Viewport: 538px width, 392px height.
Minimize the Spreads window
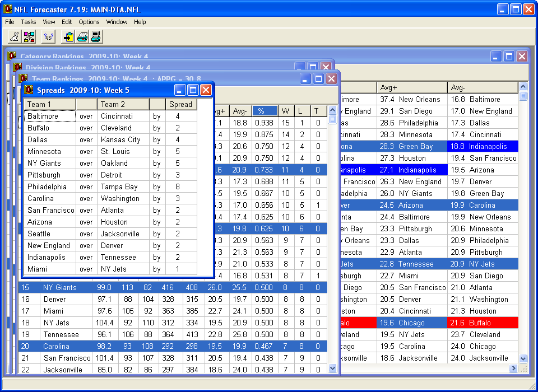(180, 90)
